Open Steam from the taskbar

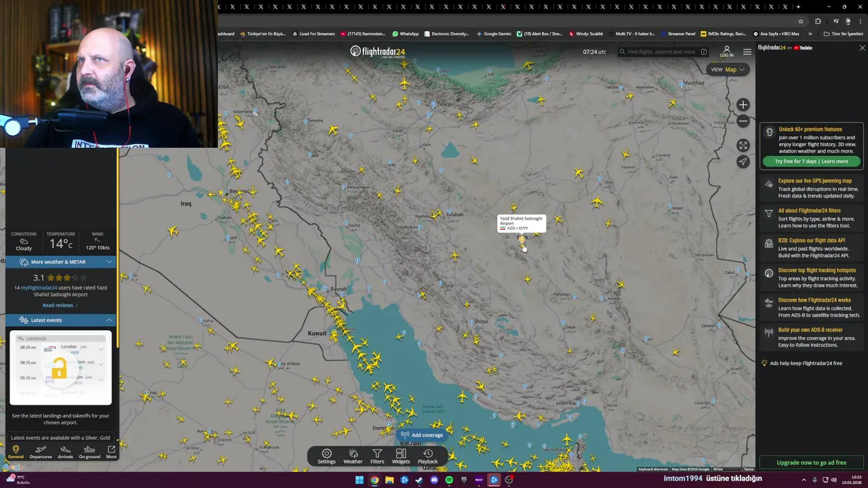[x=419, y=480]
